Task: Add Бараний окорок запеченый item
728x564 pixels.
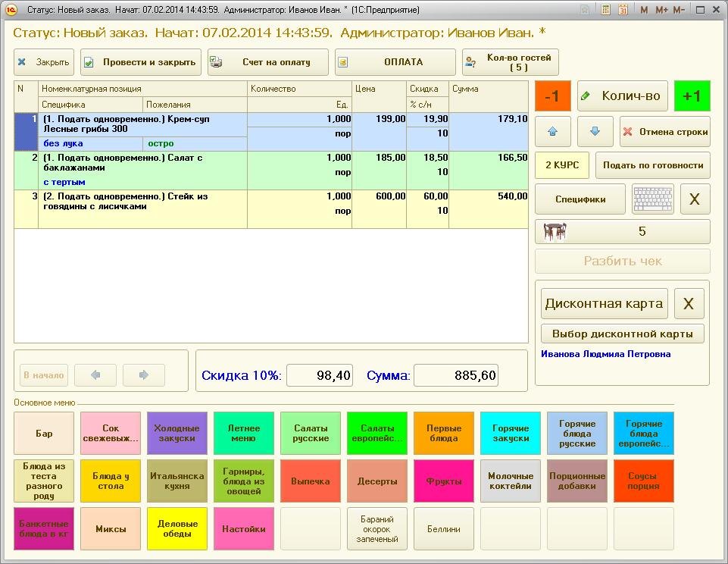Action: 377,528
